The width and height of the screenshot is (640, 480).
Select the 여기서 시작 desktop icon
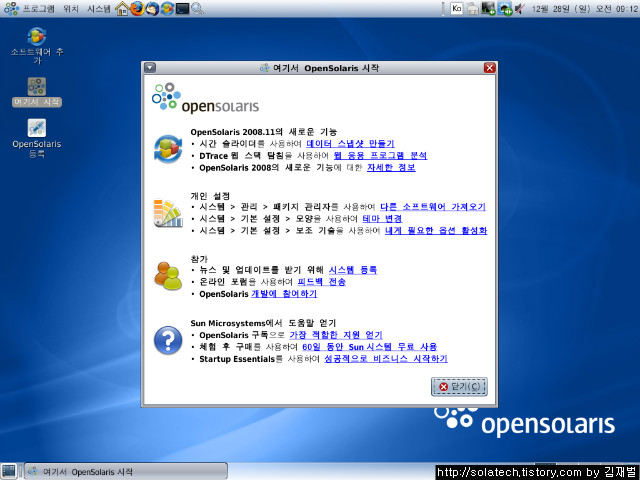pos(37,92)
